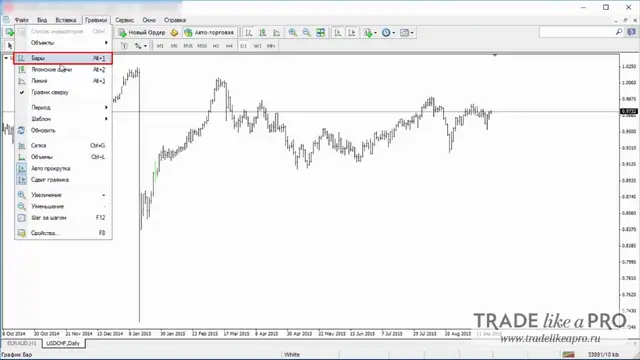Screen dimensions: 640x360
Task: Toggle Объемы volumes display in menu
Action: pyautogui.click(x=63, y=157)
